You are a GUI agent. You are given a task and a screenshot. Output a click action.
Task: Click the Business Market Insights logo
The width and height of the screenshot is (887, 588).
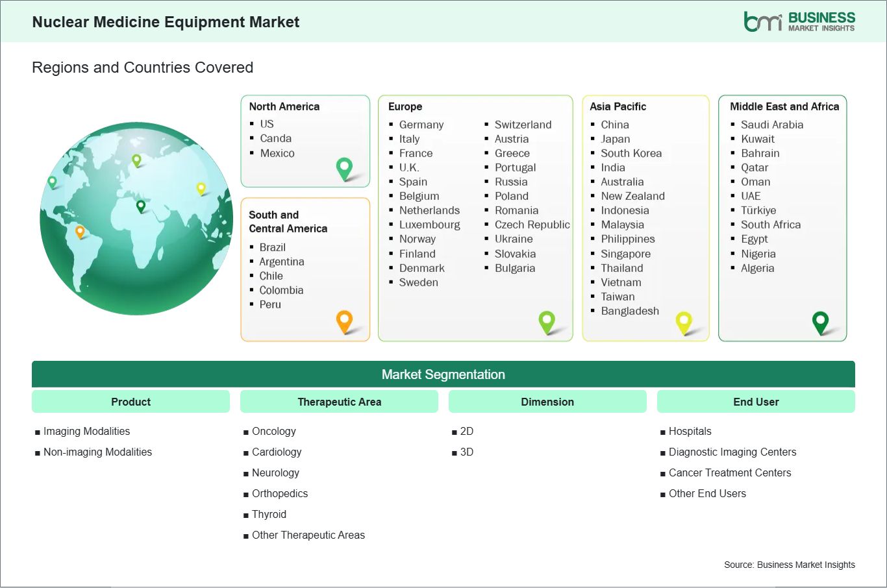(x=799, y=21)
